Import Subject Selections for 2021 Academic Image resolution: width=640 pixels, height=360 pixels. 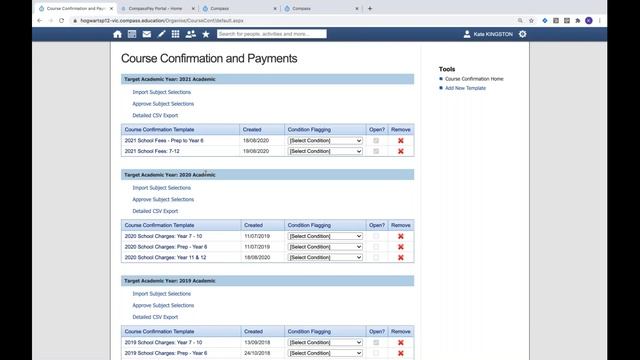coord(161,92)
